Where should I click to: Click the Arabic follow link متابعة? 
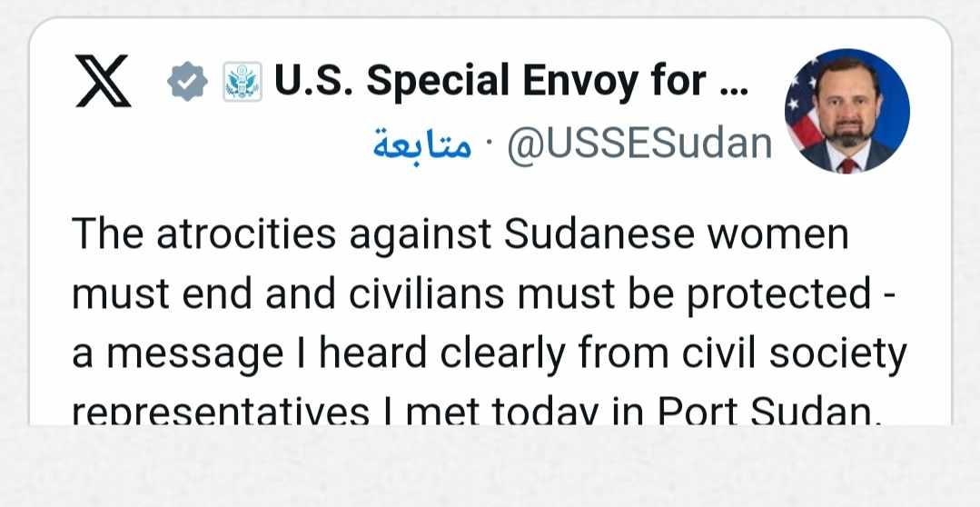pyautogui.click(x=421, y=145)
